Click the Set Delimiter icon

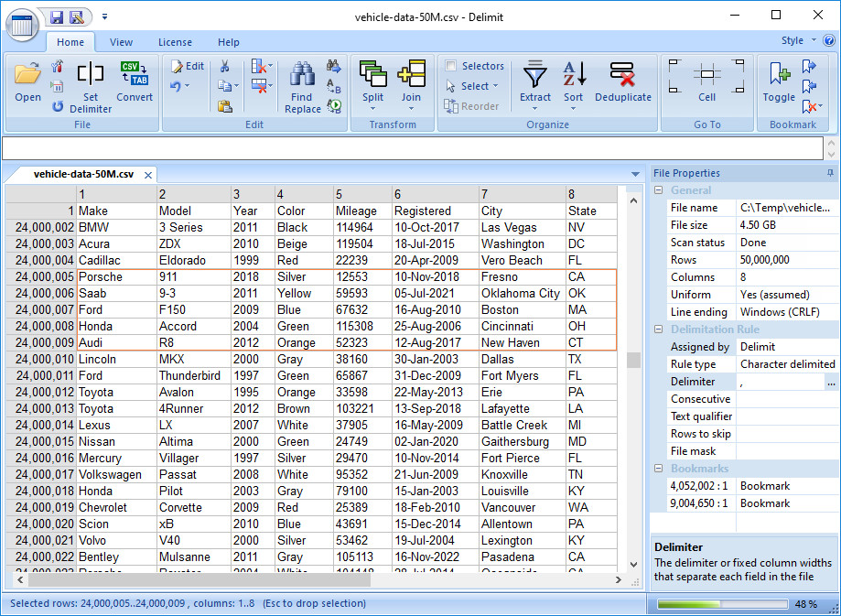click(90, 74)
